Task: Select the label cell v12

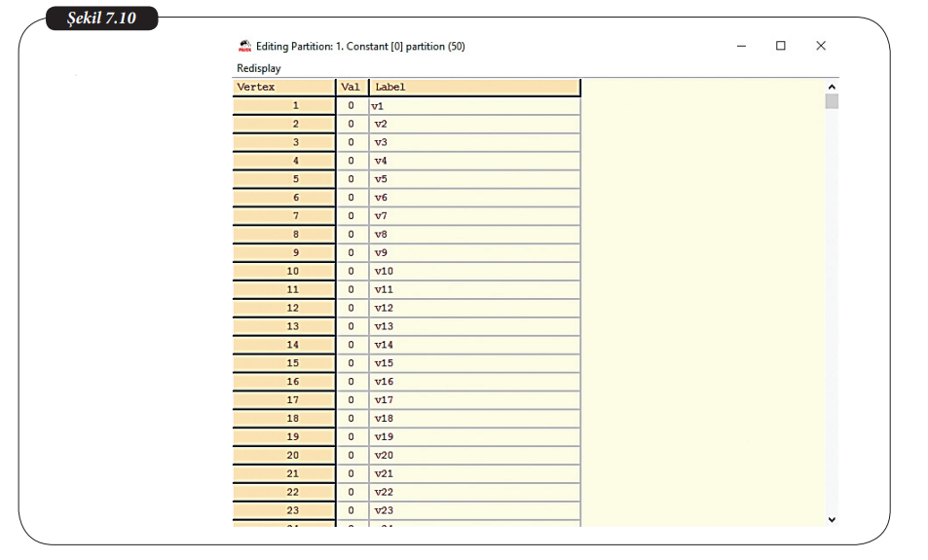Action: (474, 308)
